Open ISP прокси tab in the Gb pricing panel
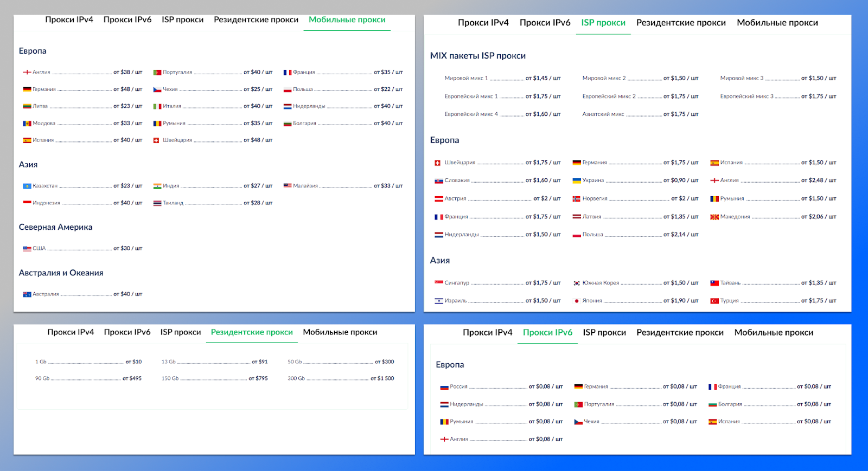The height and width of the screenshot is (471, 868). tap(181, 332)
